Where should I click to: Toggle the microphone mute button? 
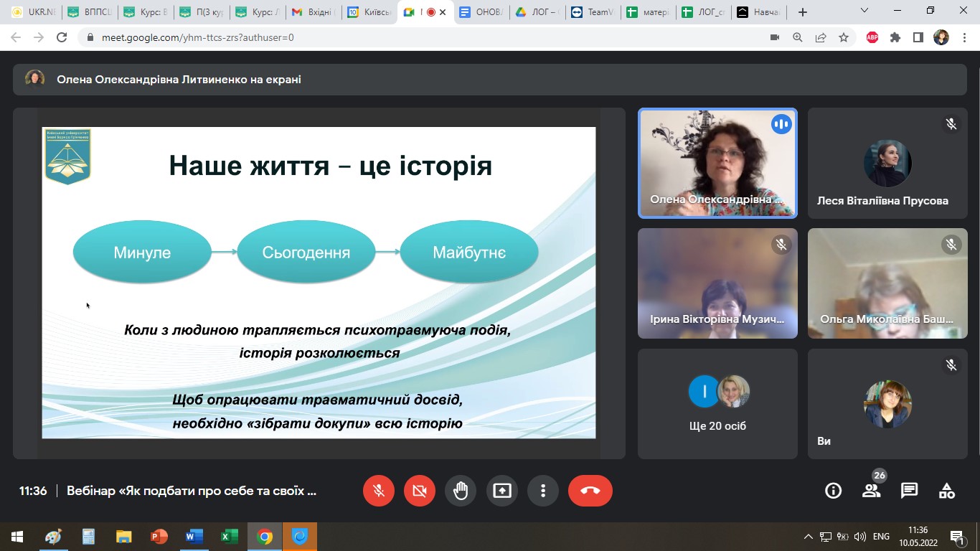pyautogui.click(x=379, y=491)
